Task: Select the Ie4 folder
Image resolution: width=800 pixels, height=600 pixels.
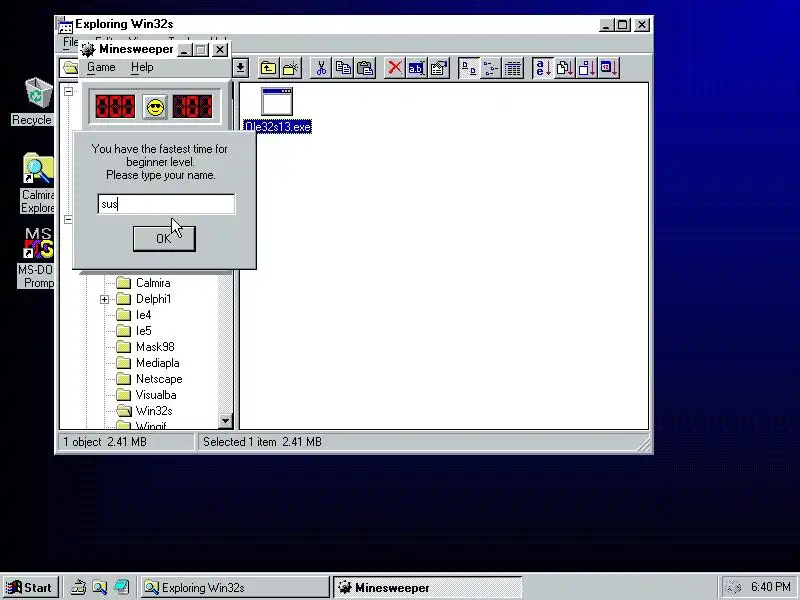Action: click(x=143, y=315)
